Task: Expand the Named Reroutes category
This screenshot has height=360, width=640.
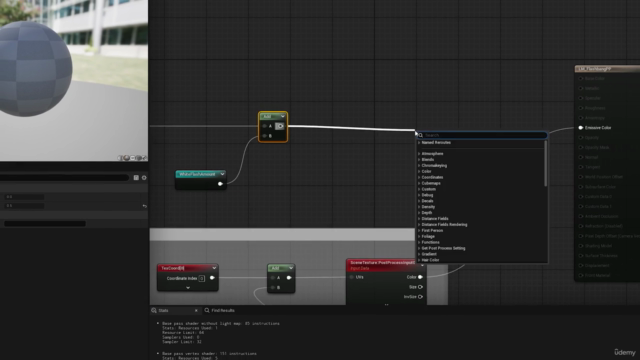Action: (419, 142)
